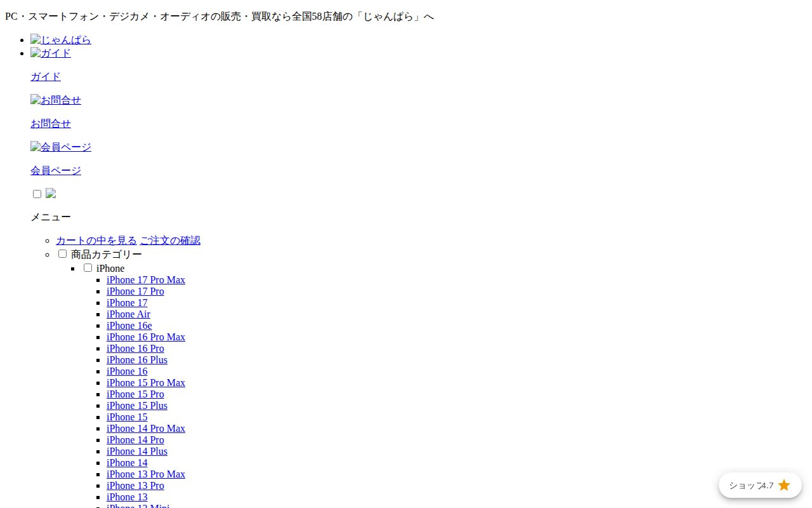Click the 商品カテゴリー label text

pyautogui.click(x=107, y=255)
